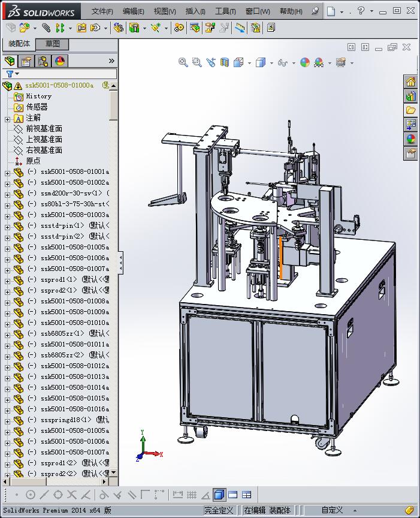
Task: Click the Show Hidden Components icon
Action: click(118, 28)
